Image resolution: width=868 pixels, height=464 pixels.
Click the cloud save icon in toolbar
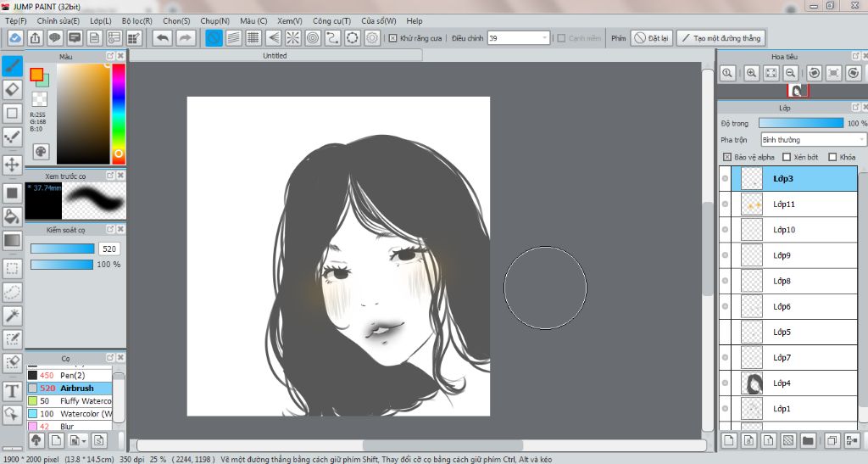pos(15,38)
